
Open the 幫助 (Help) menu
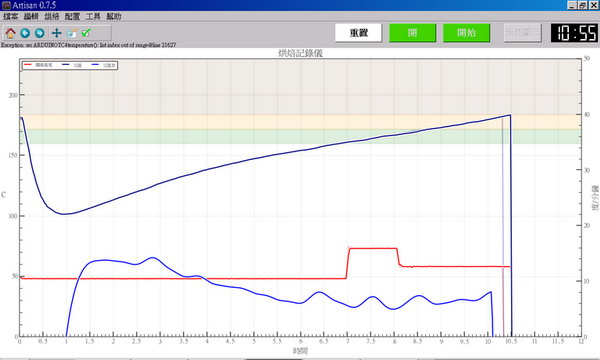[x=114, y=16]
